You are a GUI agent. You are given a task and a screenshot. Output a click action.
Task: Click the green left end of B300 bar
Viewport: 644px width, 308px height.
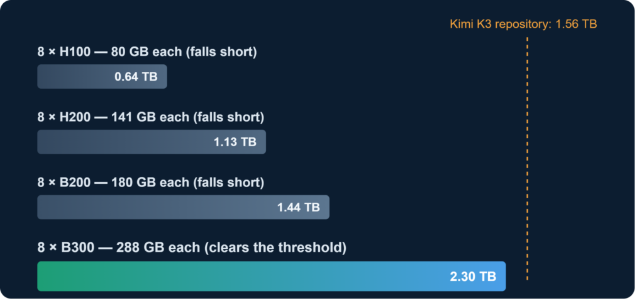pyautogui.click(x=49, y=277)
